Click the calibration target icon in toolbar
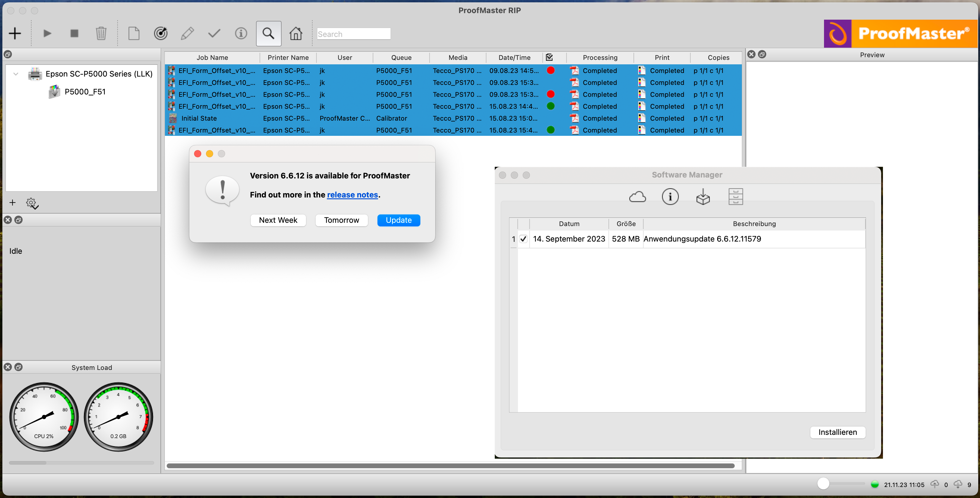The image size is (980, 498). point(160,33)
